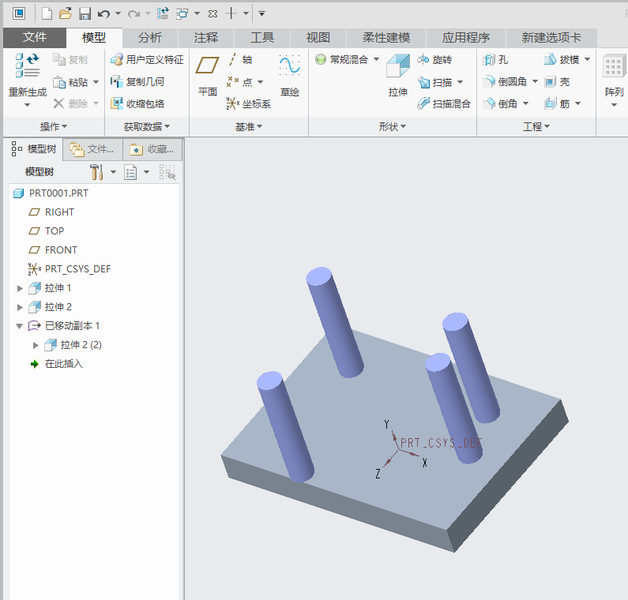Switch to the 注释 tab

click(206, 38)
